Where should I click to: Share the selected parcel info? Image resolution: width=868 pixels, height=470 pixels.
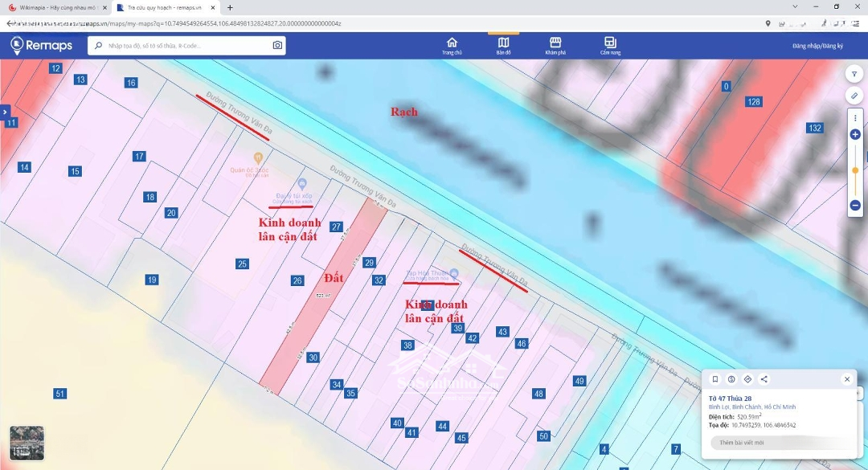[x=764, y=379]
